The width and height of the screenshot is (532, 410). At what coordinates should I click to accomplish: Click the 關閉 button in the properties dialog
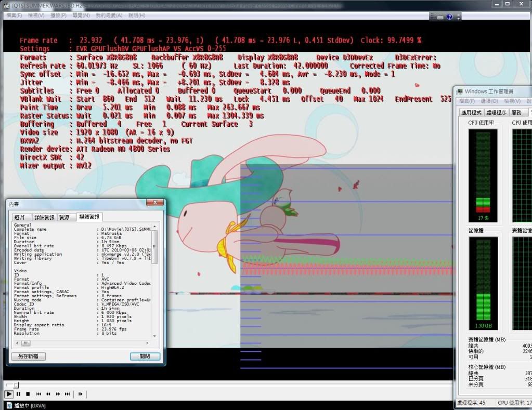point(145,356)
